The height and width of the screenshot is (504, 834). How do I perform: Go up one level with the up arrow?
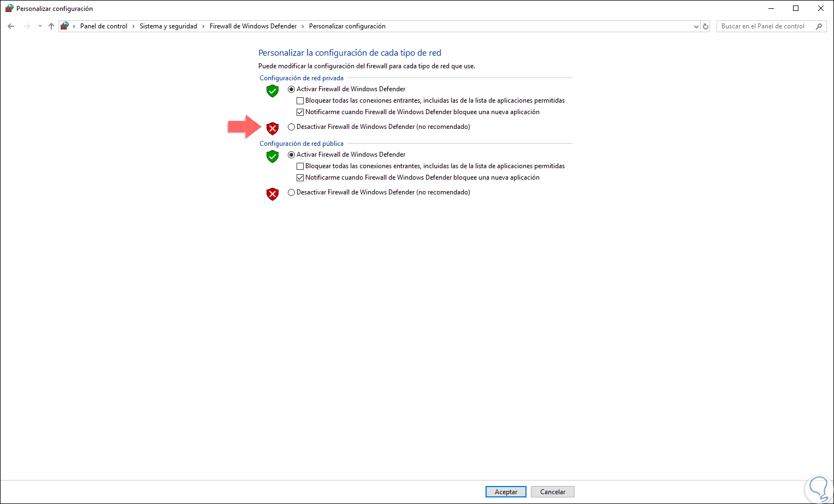pyautogui.click(x=51, y=26)
